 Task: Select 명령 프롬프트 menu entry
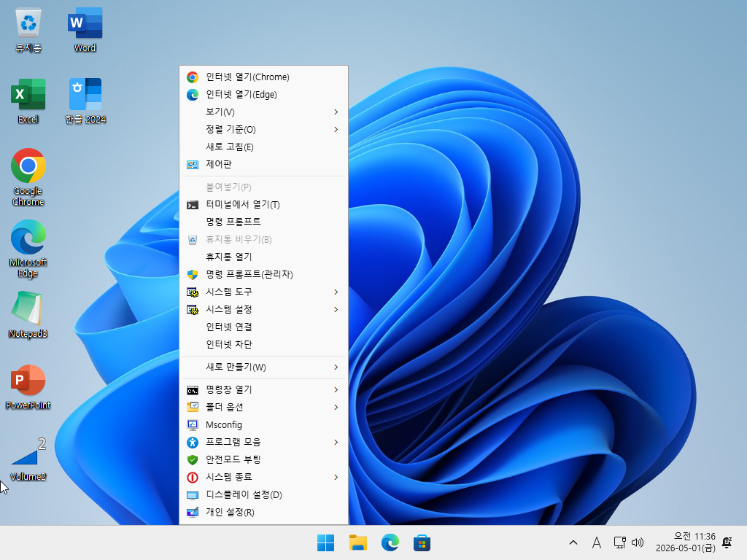pos(263,222)
